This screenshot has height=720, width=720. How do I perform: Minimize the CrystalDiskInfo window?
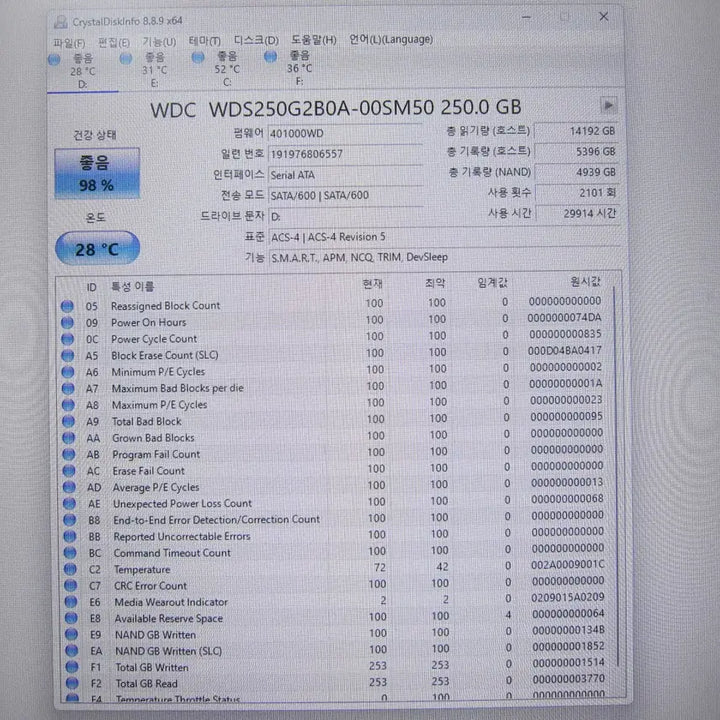[527, 18]
